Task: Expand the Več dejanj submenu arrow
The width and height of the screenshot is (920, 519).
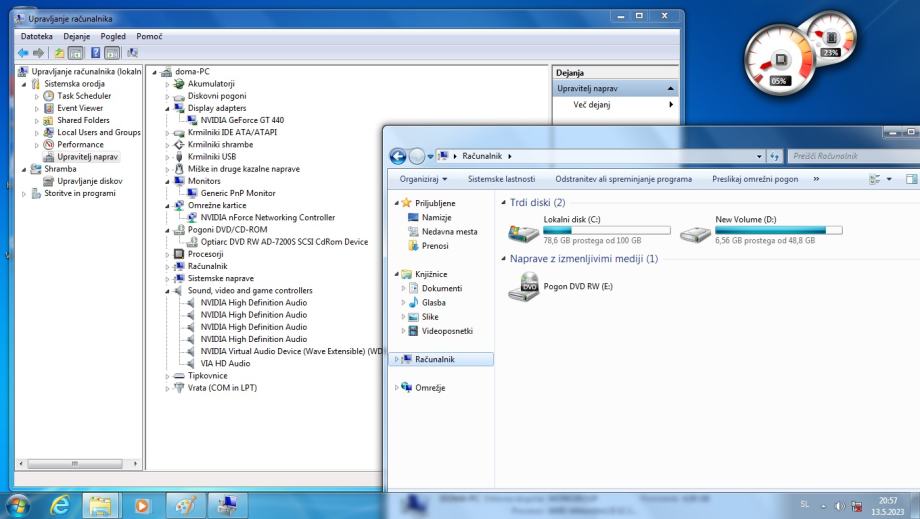Action: (670, 104)
